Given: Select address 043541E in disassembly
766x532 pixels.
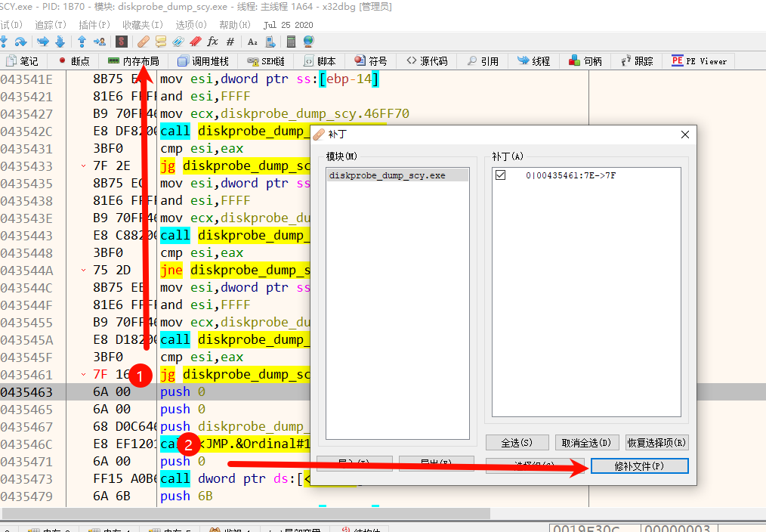Looking at the screenshot, I should [x=26, y=79].
